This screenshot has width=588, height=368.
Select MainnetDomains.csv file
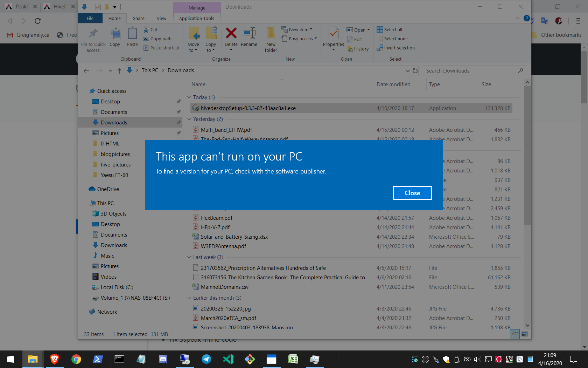coord(351,287)
